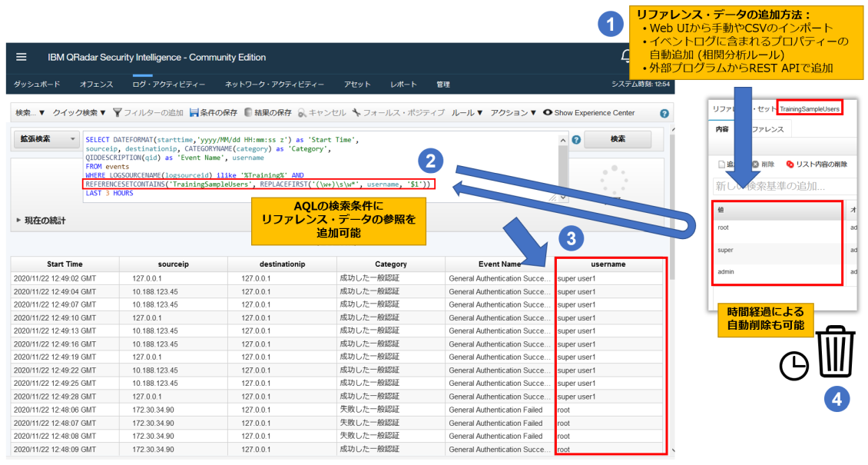Expand the クイック検索 dropdown
This screenshot has width=868, height=465.
(x=78, y=112)
